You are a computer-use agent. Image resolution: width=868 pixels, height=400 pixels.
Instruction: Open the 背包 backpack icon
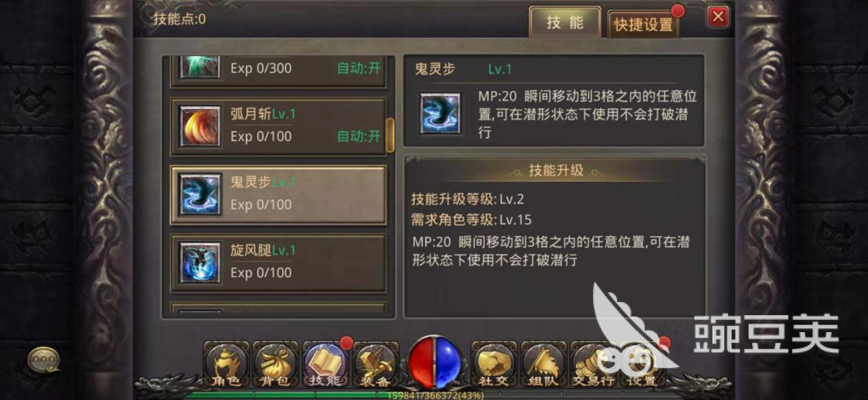(x=275, y=364)
